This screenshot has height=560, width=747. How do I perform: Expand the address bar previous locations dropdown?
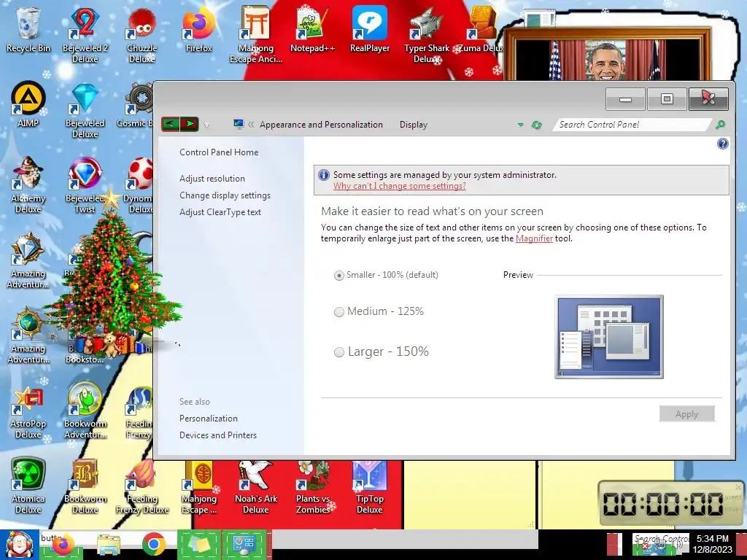pos(520,125)
